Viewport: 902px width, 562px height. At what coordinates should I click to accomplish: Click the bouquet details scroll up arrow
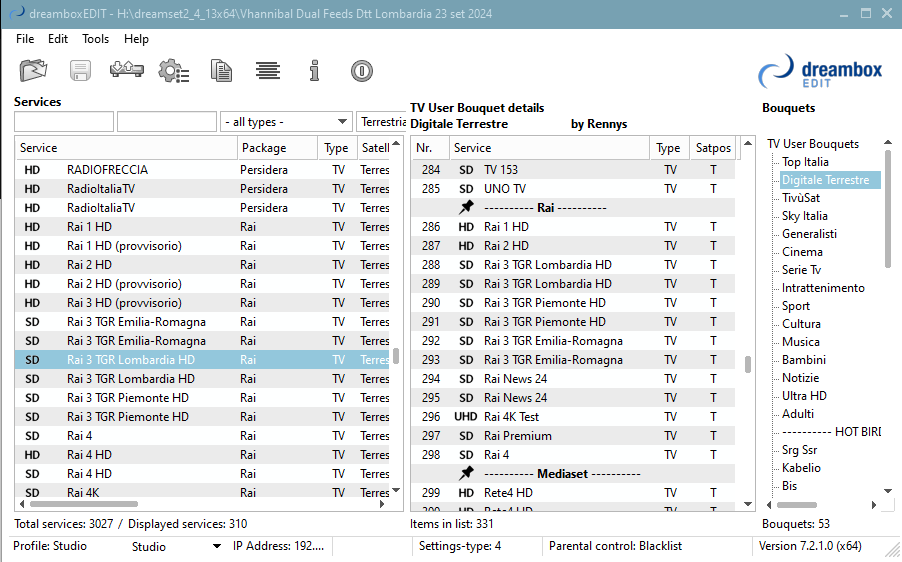(x=747, y=143)
